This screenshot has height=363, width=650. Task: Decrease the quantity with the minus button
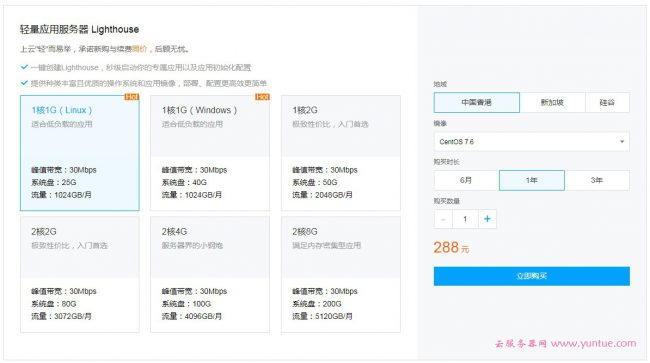444,219
